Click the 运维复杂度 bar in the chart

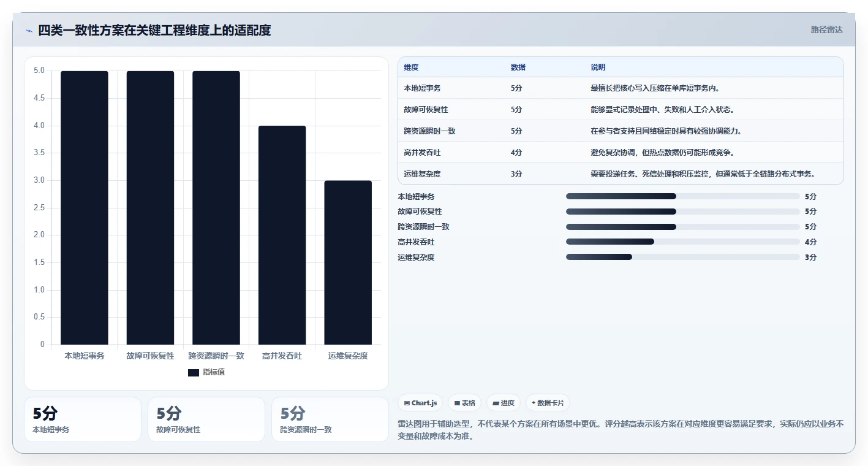click(348, 262)
